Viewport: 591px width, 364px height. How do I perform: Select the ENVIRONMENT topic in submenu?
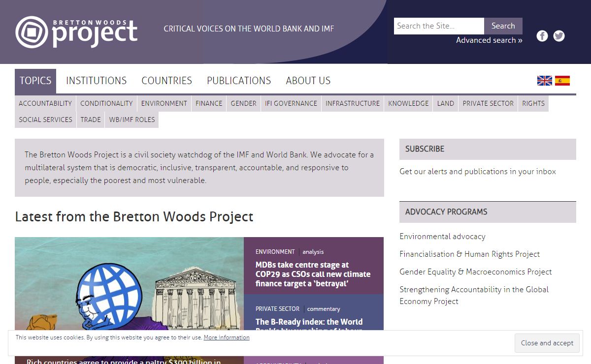click(x=164, y=103)
